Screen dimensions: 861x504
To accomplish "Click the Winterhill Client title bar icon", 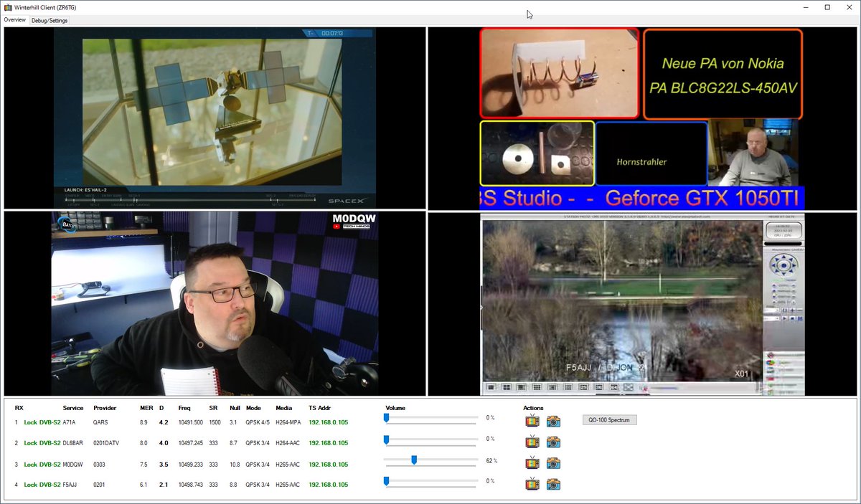I will (8, 7).
